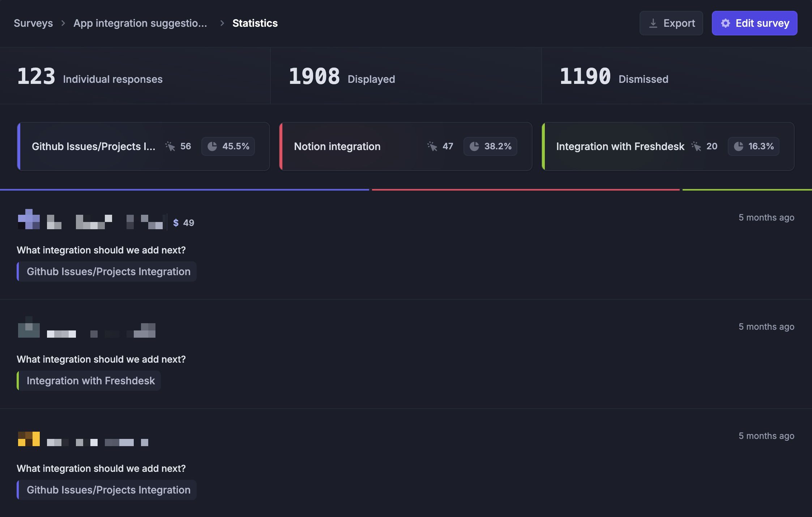Screen dimensions: 812x517
Task: Click the blurred name of first respondent
Action: (105, 222)
